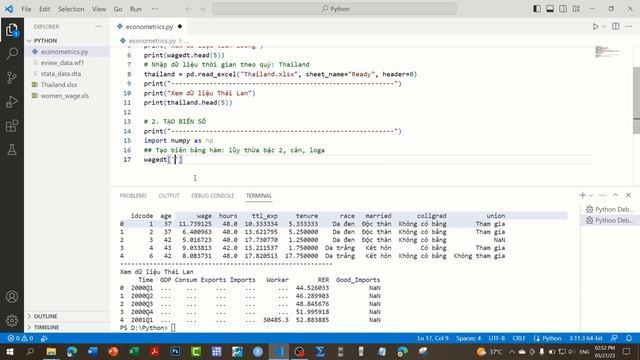Expand the OUTLINE section

pyautogui.click(x=67, y=316)
